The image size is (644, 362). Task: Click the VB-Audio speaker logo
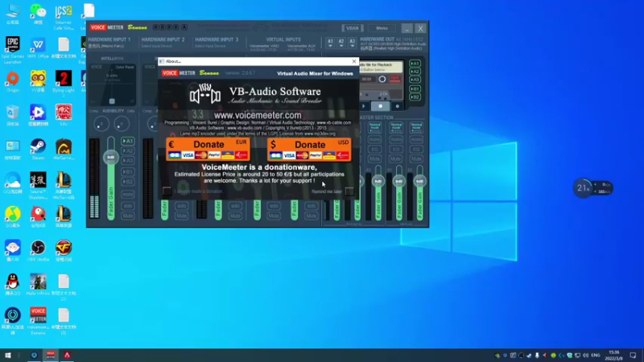pos(205,94)
